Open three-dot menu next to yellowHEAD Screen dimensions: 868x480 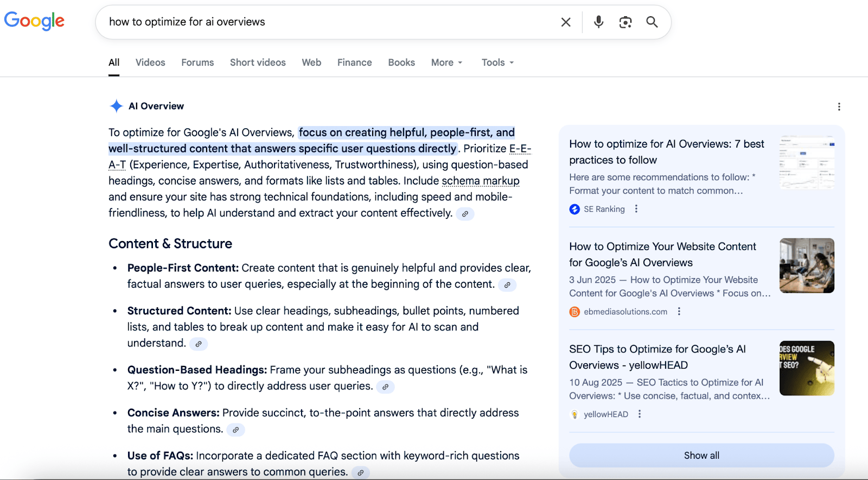click(640, 414)
